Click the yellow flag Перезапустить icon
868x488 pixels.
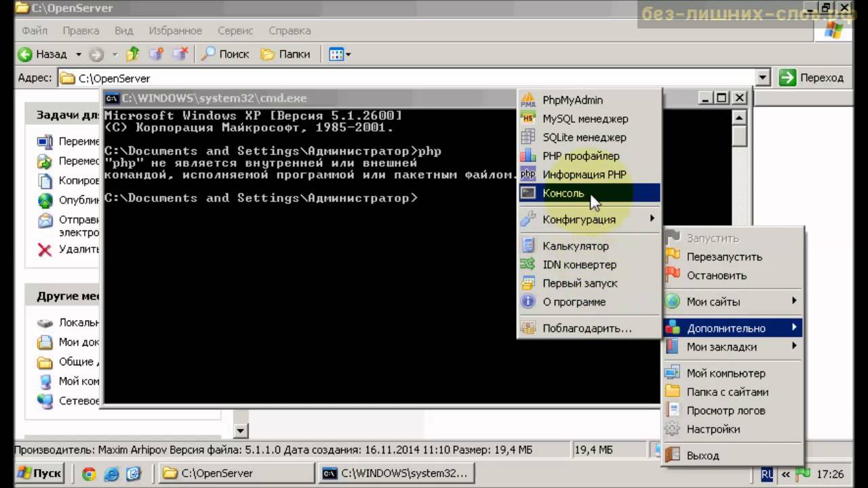672,257
